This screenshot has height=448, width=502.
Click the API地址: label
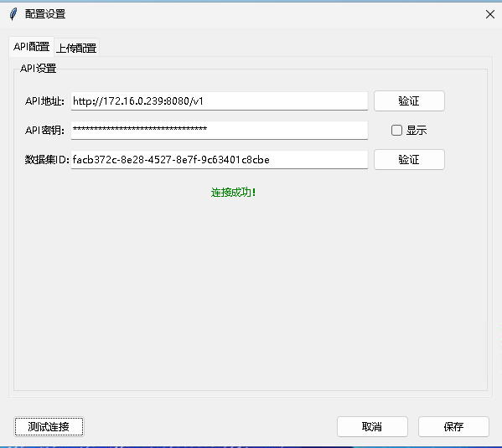tap(44, 101)
